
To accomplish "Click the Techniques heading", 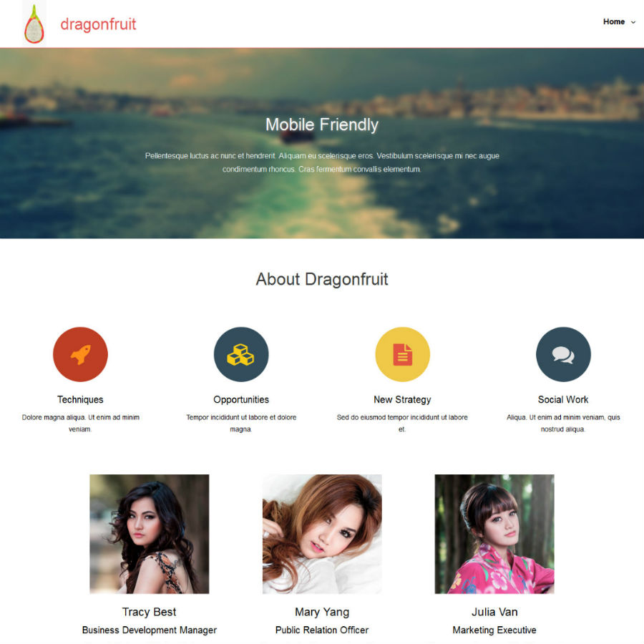I will [x=80, y=399].
